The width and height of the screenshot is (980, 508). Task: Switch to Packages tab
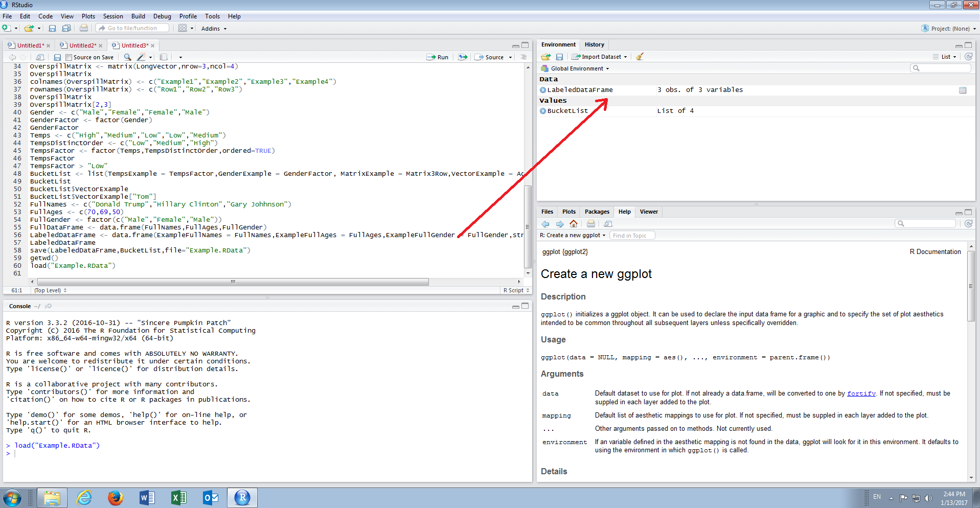pos(597,212)
